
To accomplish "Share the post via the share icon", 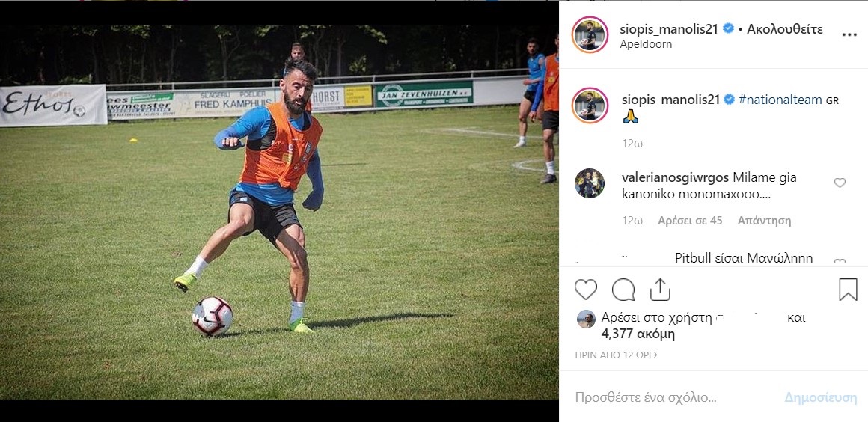I will [x=660, y=290].
